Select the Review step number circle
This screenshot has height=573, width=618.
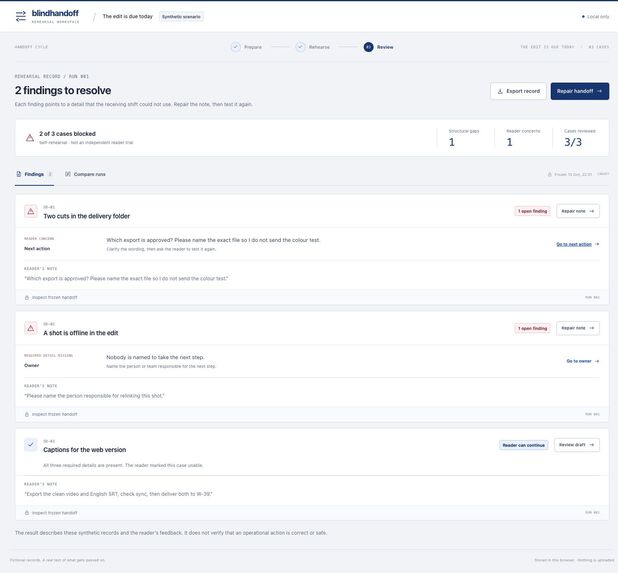(369, 47)
